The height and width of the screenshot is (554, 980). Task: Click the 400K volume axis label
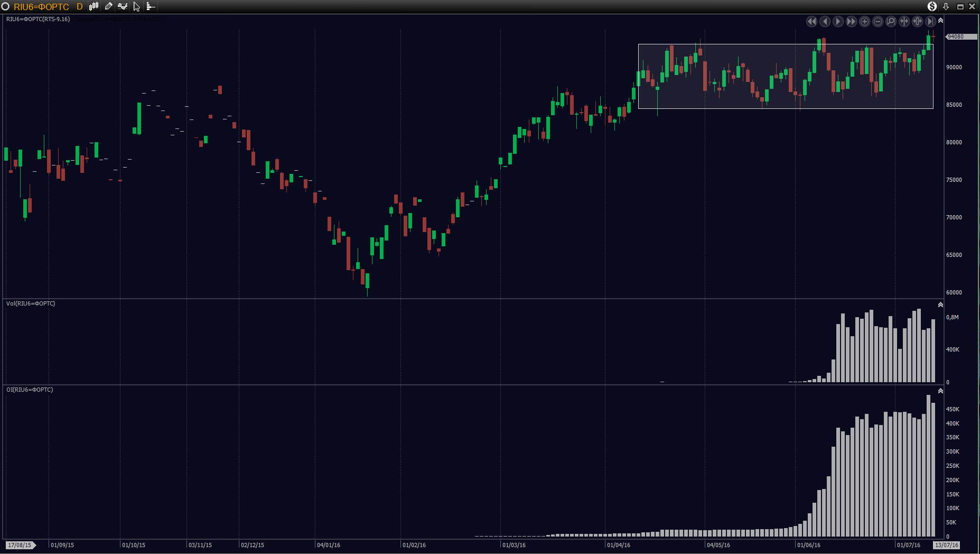click(953, 350)
